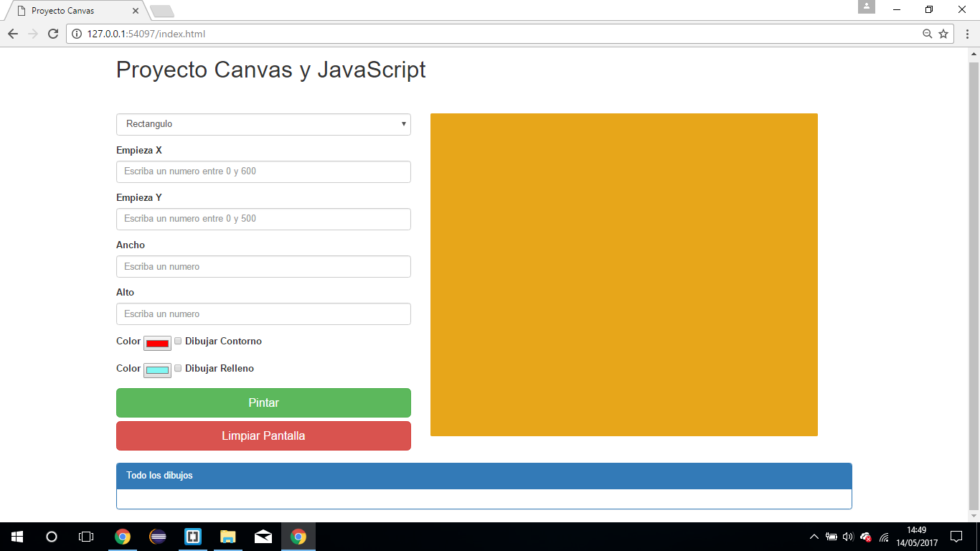Open Eclipse icon on taskbar
Viewport: 980px width, 551px height.
coord(158,537)
